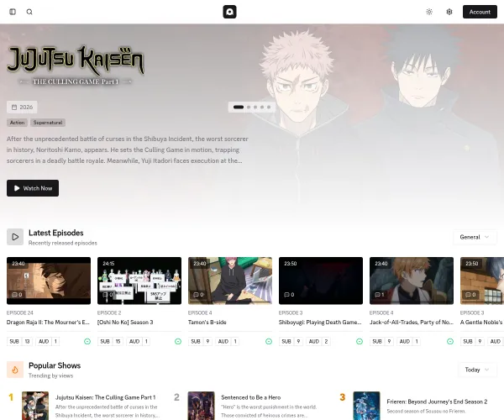This screenshot has height=420, width=504.
Task: Click the Latest Episodes play icon
Action: (x=15, y=237)
